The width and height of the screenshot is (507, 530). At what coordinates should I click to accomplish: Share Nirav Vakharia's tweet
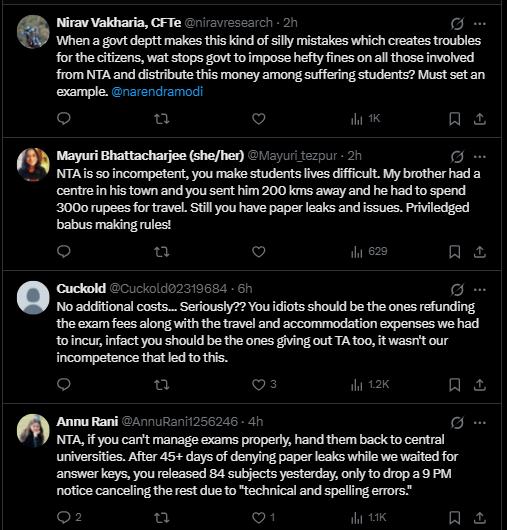click(480, 119)
